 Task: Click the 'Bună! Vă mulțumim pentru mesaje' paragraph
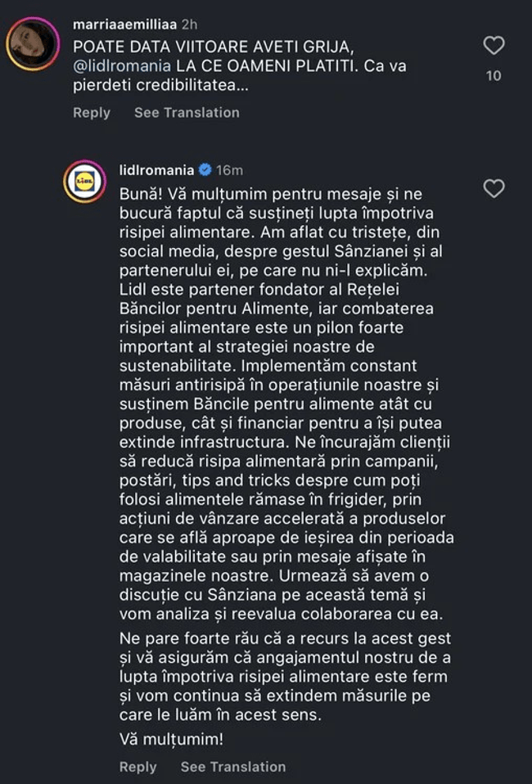click(x=286, y=403)
